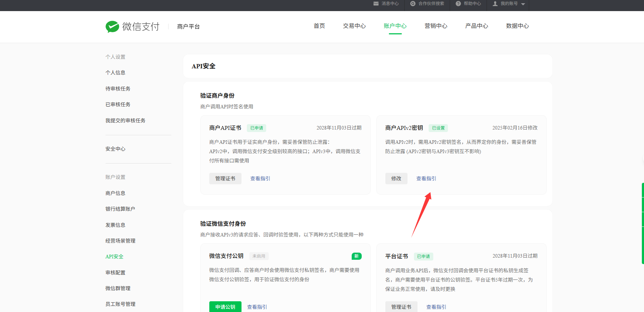Click 管理证书 for 商户API证书
The width and height of the screenshot is (644, 312).
[x=225, y=179]
